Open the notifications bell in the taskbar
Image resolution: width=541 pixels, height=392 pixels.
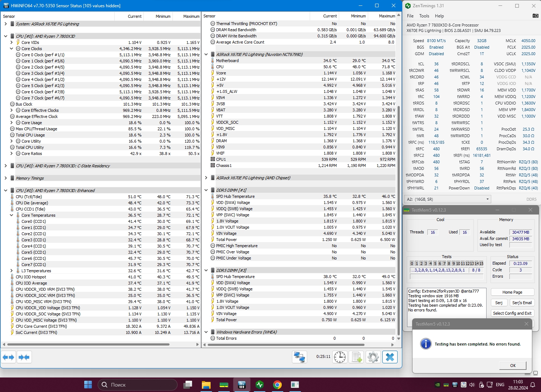(x=533, y=385)
